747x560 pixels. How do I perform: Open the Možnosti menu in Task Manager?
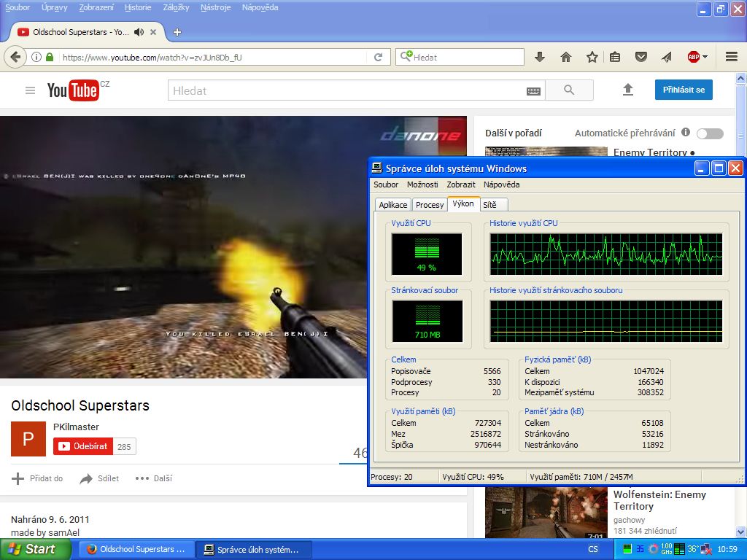[422, 185]
